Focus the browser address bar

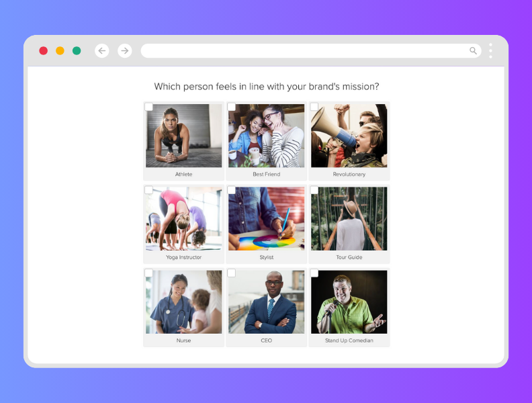(x=311, y=51)
